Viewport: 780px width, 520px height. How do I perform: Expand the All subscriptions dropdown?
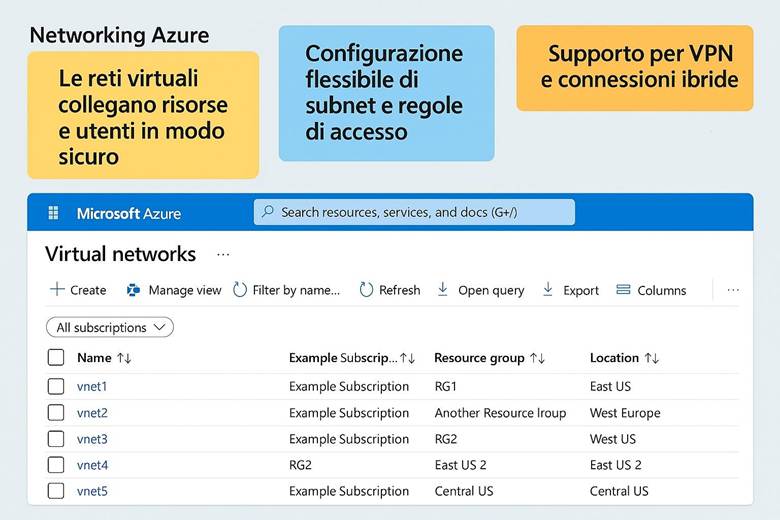110,327
